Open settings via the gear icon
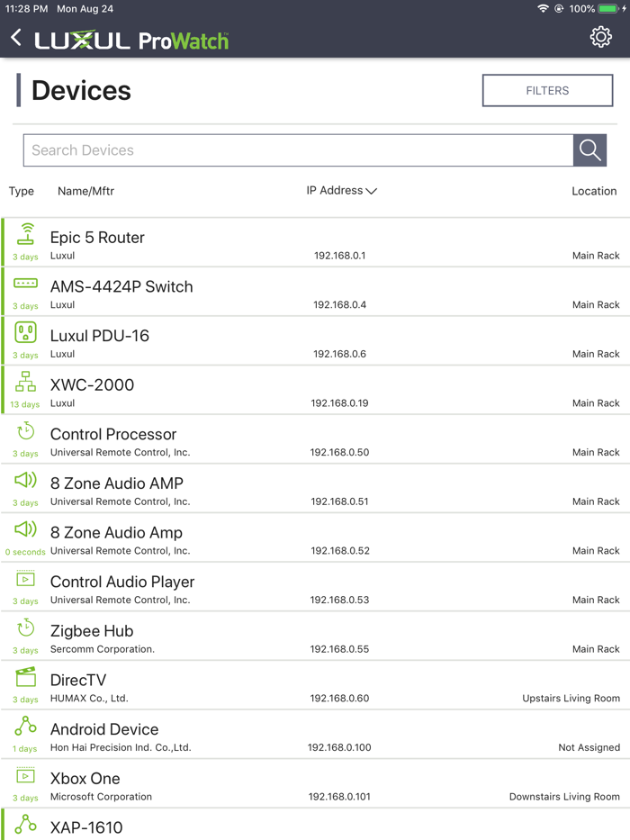 pyautogui.click(x=600, y=37)
